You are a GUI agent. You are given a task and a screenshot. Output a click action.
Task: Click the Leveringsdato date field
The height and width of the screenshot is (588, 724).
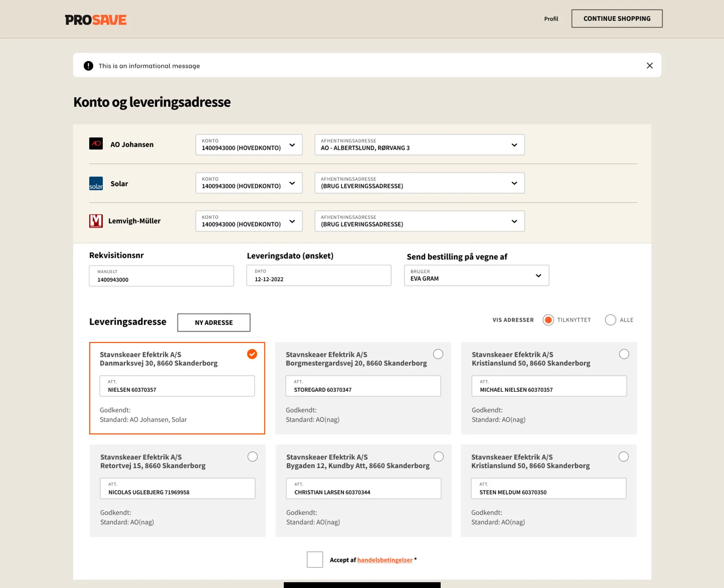(319, 275)
